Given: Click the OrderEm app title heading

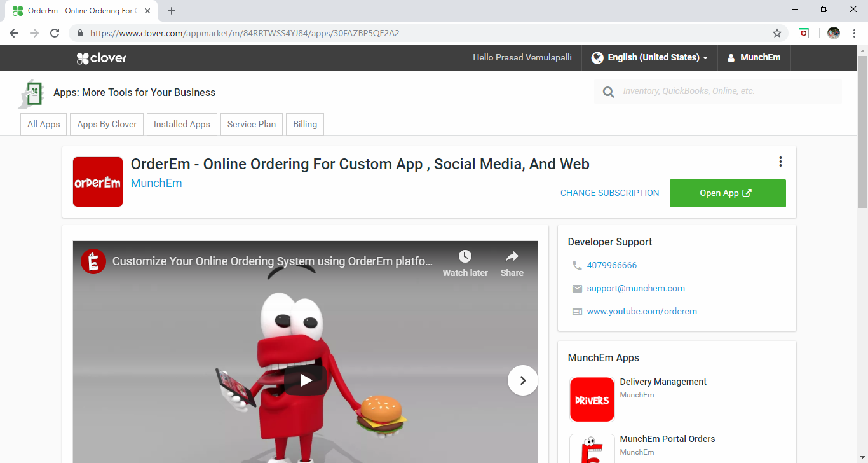Looking at the screenshot, I should click(x=360, y=164).
